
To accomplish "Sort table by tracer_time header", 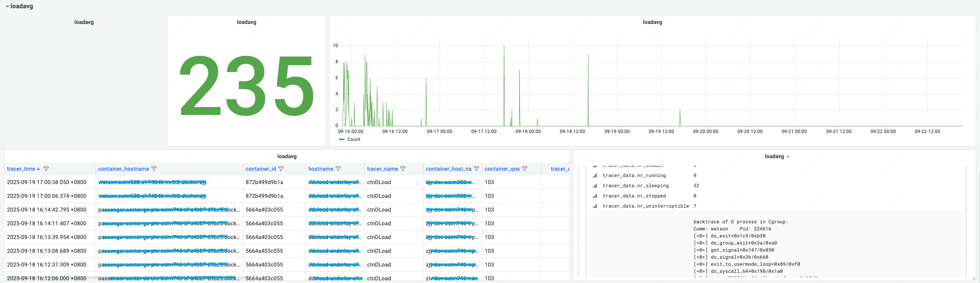I will coord(21,169).
